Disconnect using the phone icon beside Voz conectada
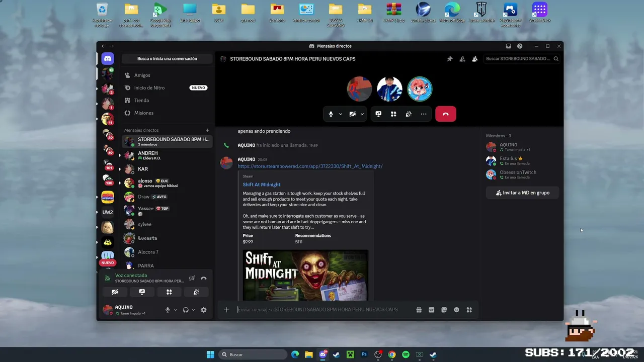Viewport: 644px width, 362px height. pos(203,278)
